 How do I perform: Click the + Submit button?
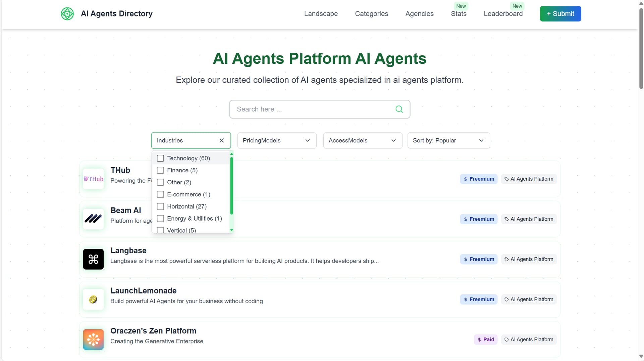560,14
